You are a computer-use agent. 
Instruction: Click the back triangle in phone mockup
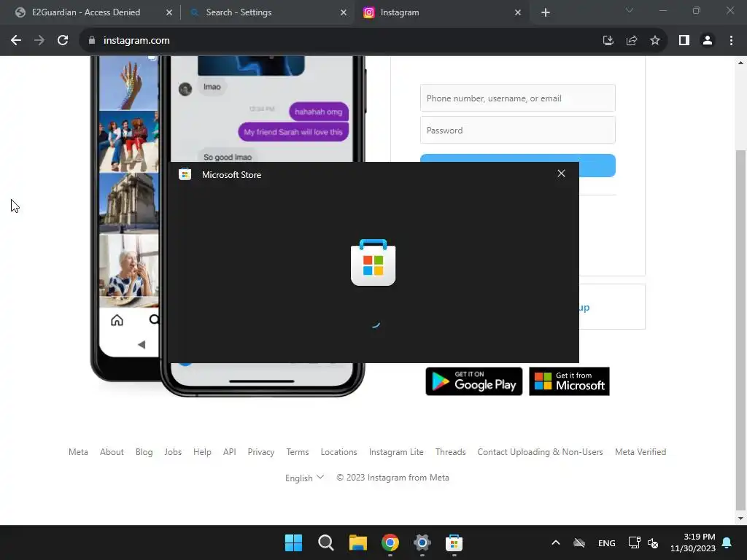coord(142,344)
